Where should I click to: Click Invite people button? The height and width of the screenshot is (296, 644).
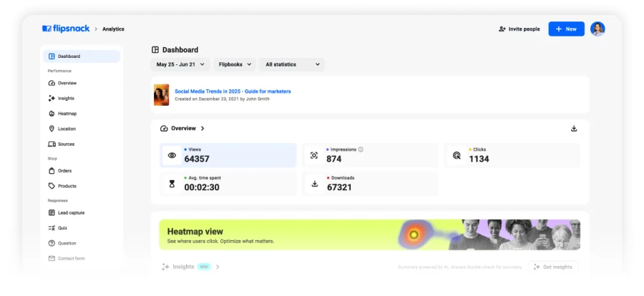[x=519, y=29]
